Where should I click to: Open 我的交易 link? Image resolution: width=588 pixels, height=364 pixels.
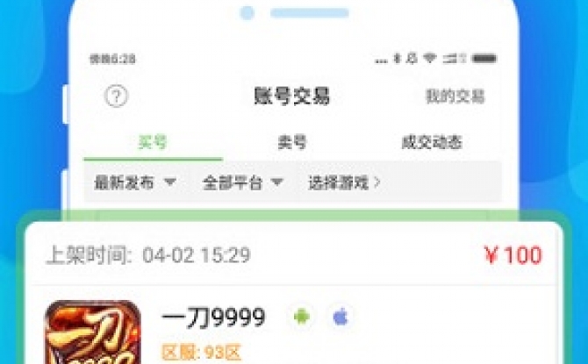455,96
